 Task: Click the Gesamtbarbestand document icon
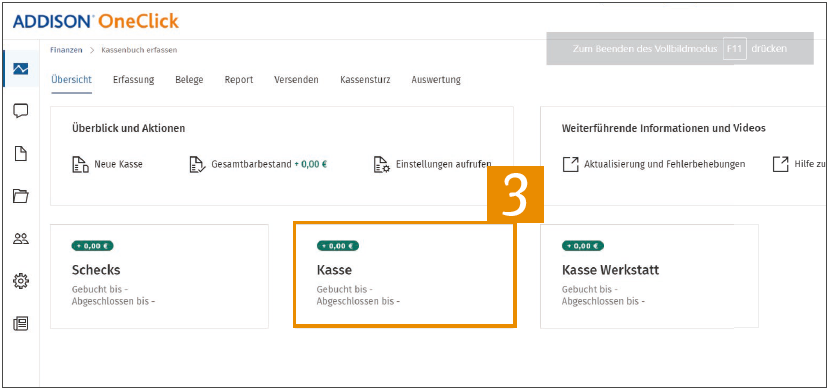pyautogui.click(x=196, y=165)
